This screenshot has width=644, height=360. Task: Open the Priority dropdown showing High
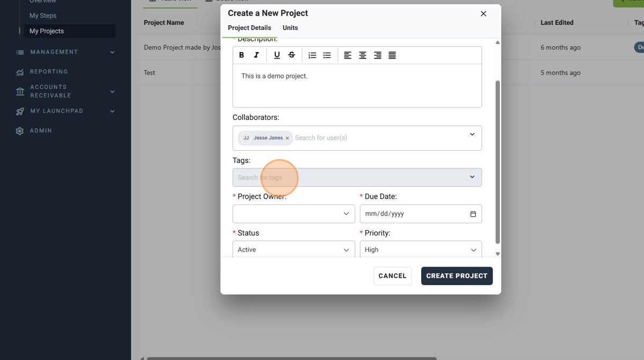point(421,249)
